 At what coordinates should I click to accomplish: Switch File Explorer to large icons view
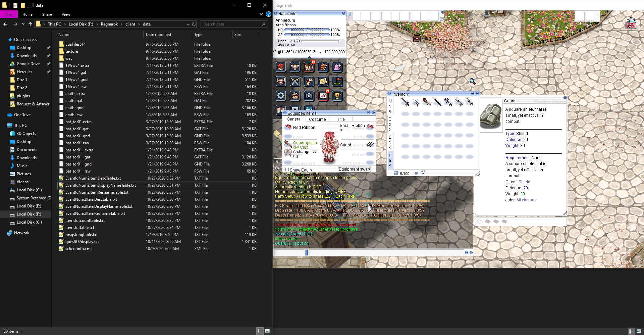click(x=267, y=331)
